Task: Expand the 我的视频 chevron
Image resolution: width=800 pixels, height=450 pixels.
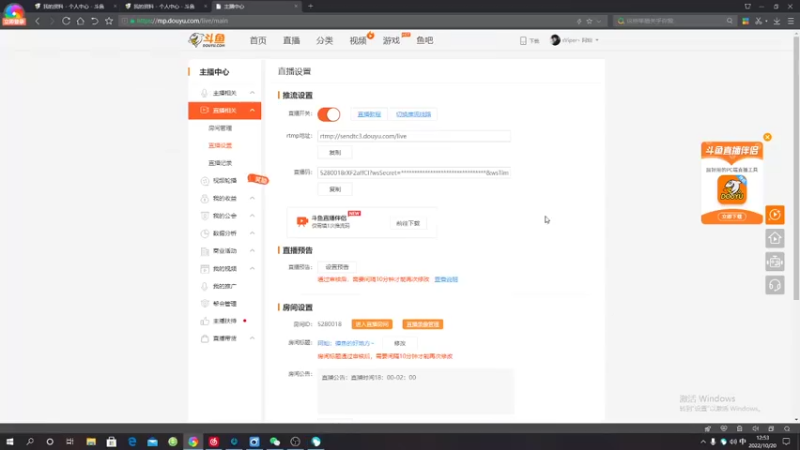Action: [x=252, y=268]
